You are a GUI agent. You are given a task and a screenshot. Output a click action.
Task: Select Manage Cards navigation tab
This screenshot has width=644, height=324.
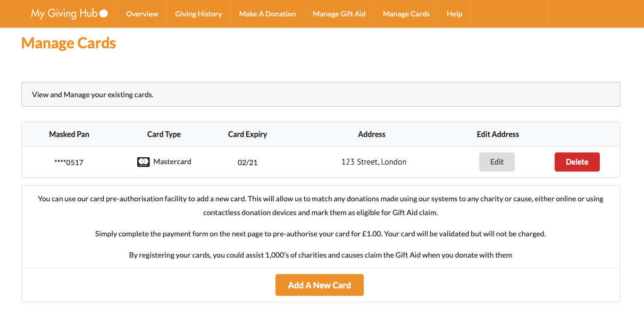tap(406, 14)
